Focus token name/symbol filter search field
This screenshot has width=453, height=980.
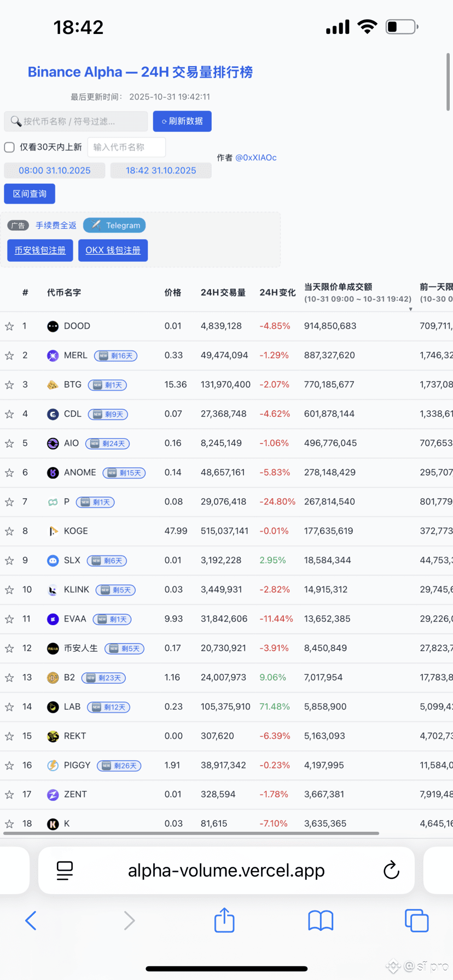pyautogui.click(x=76, y=121)
